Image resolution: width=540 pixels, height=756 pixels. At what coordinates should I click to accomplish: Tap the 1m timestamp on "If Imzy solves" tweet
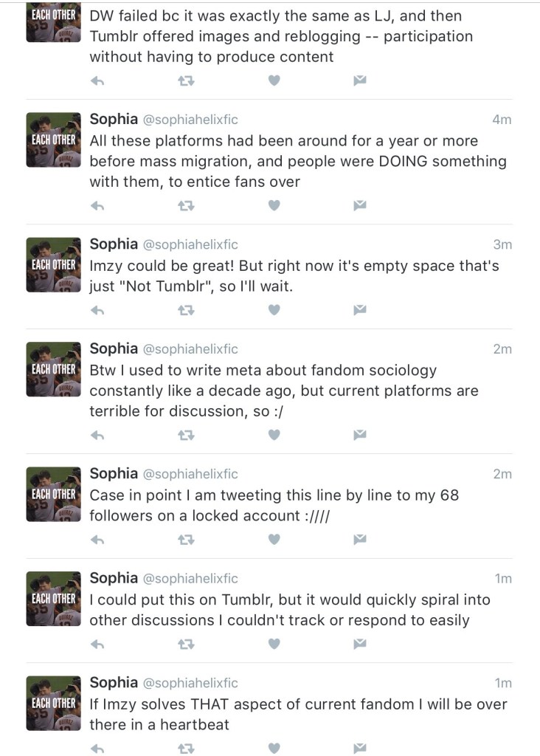coord(502,683)
